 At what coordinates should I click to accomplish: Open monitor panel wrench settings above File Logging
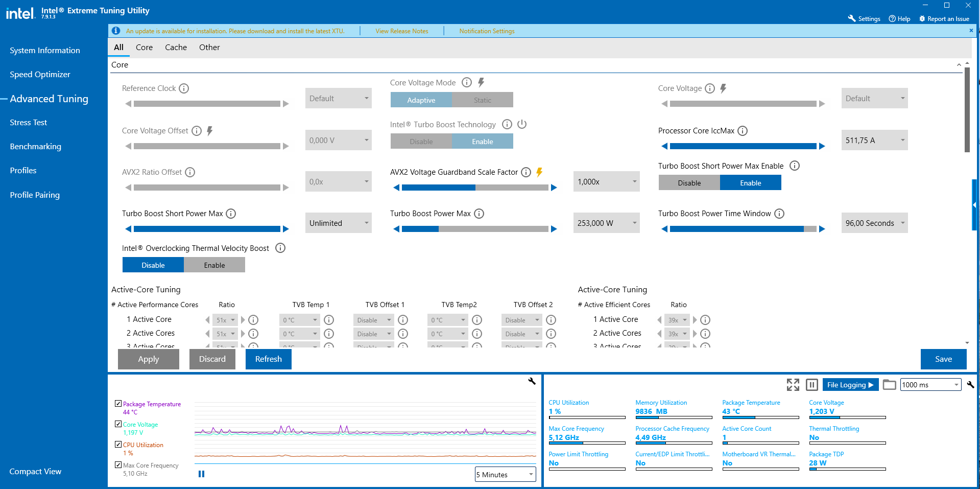point(970,385)
